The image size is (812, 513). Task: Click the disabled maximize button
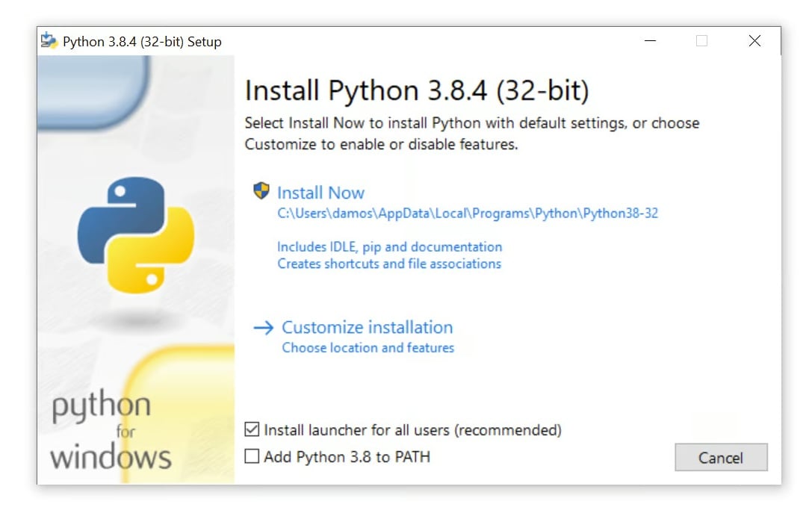[x=701, y=41]
